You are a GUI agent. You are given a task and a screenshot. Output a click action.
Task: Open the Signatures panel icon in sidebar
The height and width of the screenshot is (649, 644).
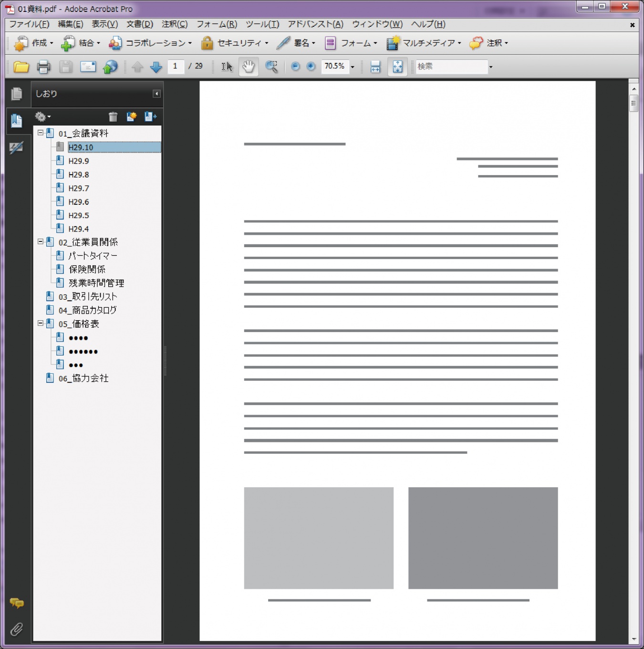tap(16, 148)
